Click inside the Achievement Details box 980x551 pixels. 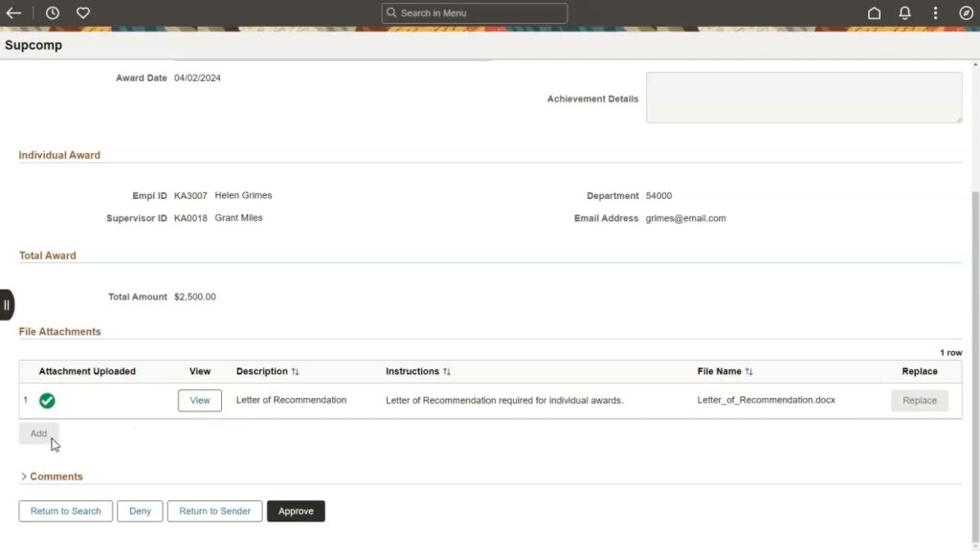coord(804,97)
